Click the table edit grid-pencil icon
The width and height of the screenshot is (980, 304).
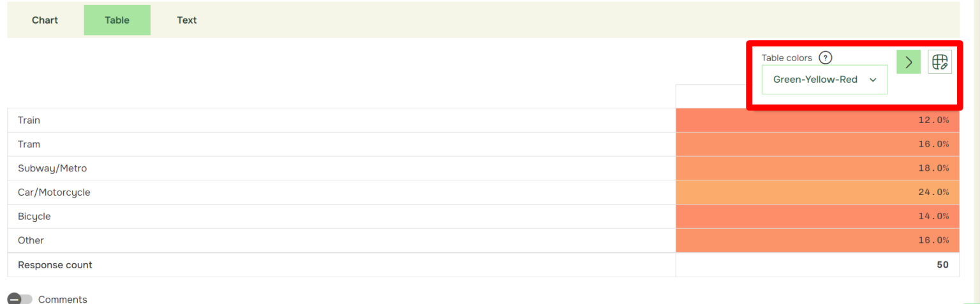(x=940, y=62)
